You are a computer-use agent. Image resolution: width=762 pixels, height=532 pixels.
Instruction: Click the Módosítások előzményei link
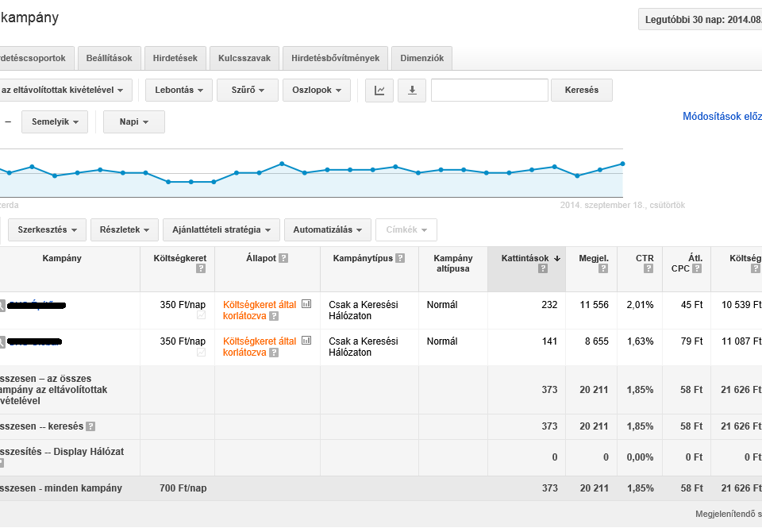[x=722, y=117]
